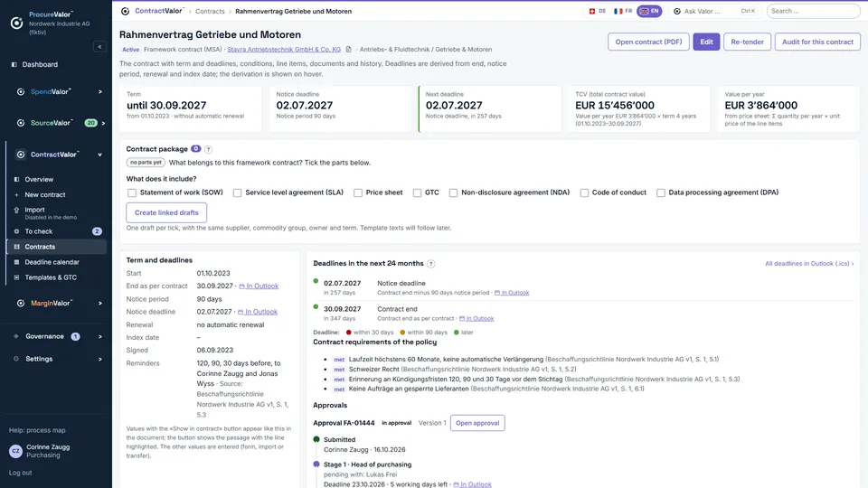Image resolution: width=868 pixels, height=488 pixels.
Task: Click Help: process map link
Action: coord(37,430)
